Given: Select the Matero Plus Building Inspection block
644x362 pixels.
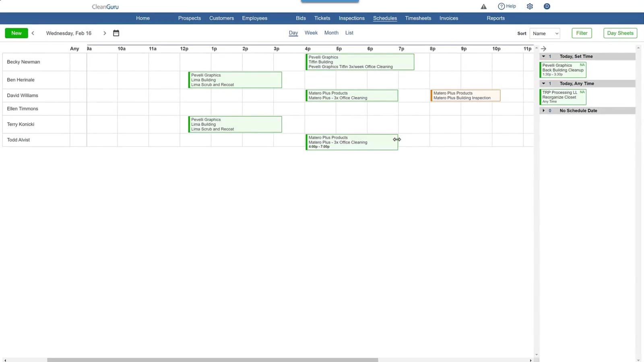Looking at the screenshot, I should pyautogui.click(x=465, y=96).
